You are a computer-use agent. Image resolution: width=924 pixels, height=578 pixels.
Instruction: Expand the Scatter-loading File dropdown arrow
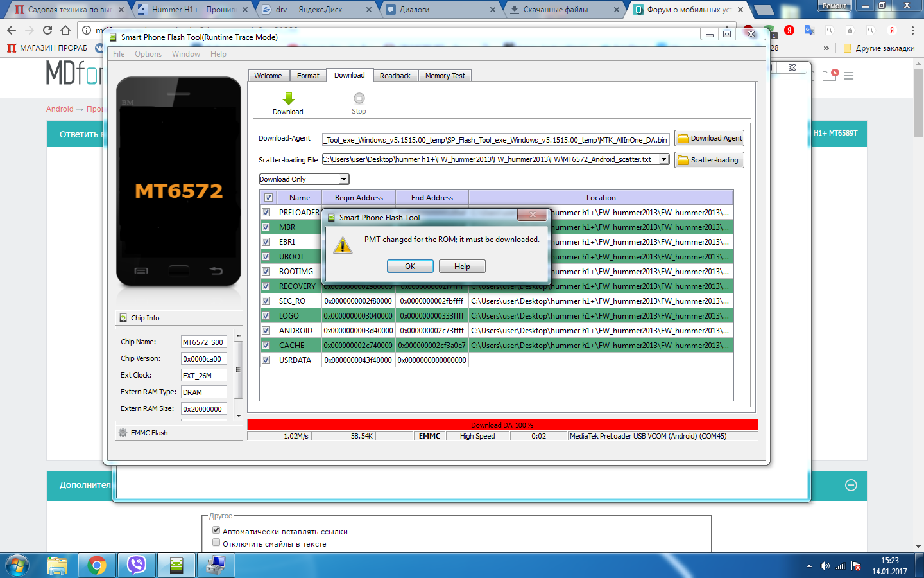[664, 159]
